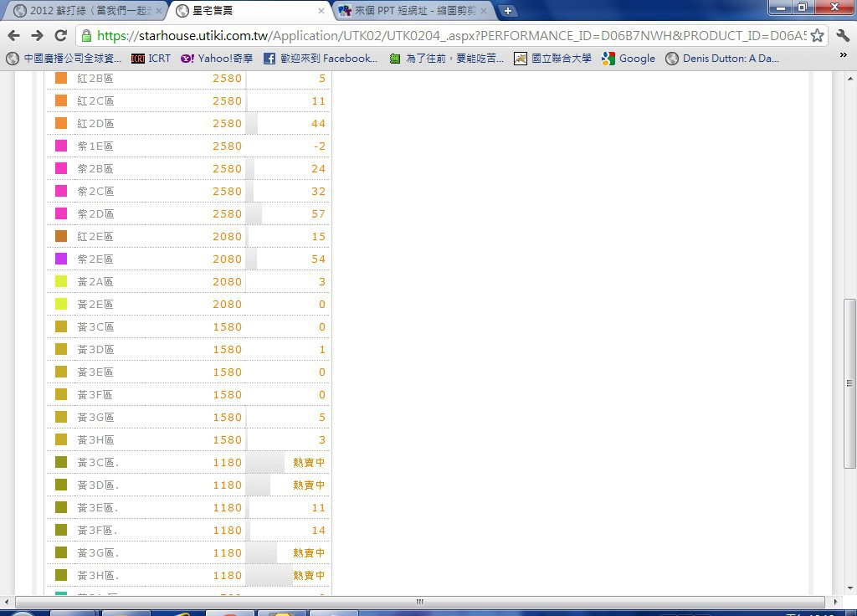Open the Facebook bookmark
The image size is (857, 616).
[x=321, y=59]
